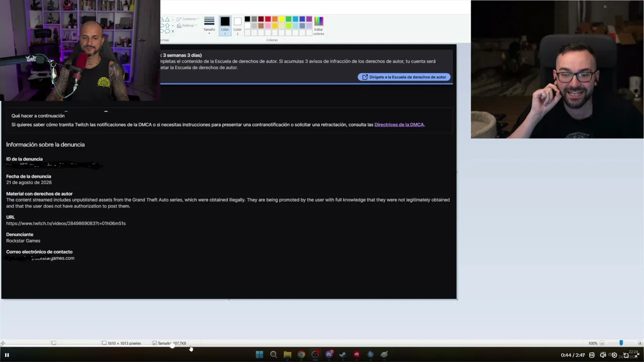
Task: Pick the triangle shape in Formas
Action: click(x=167, y=20)
